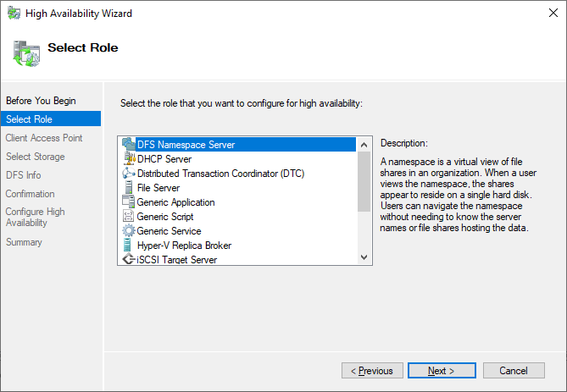Viewport: 567px width, 392px height.
Task: Open Client Access Point step
Action: [44, 138]
